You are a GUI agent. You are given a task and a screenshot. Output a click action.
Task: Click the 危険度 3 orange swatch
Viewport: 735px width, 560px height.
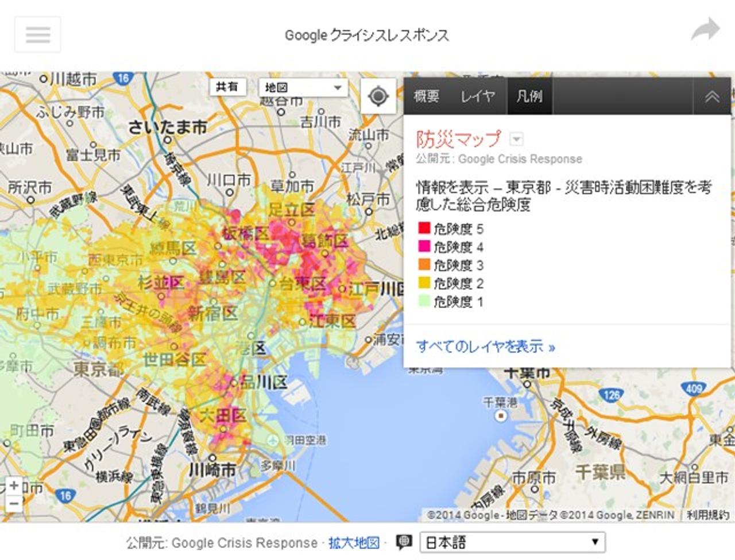pos(424,265)
